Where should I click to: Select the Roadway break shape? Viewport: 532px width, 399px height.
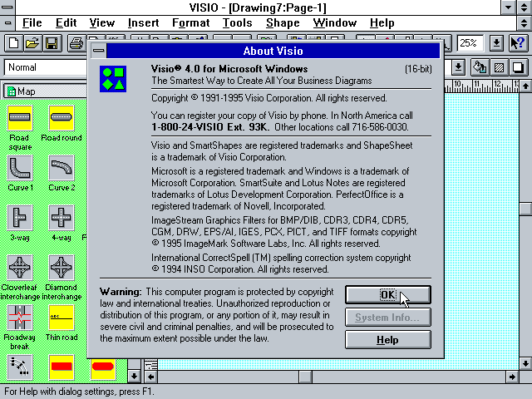tap(20, 318)
